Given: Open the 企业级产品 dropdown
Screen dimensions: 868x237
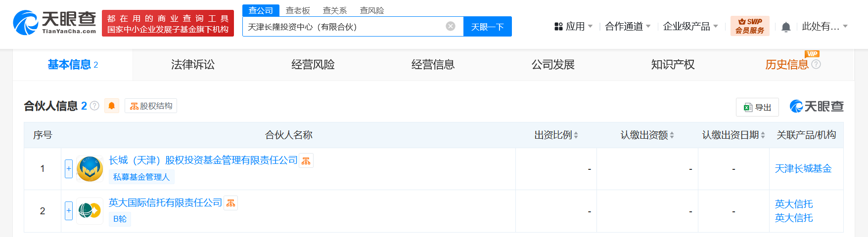Looking at the screenshot, I should pos(690,27).
